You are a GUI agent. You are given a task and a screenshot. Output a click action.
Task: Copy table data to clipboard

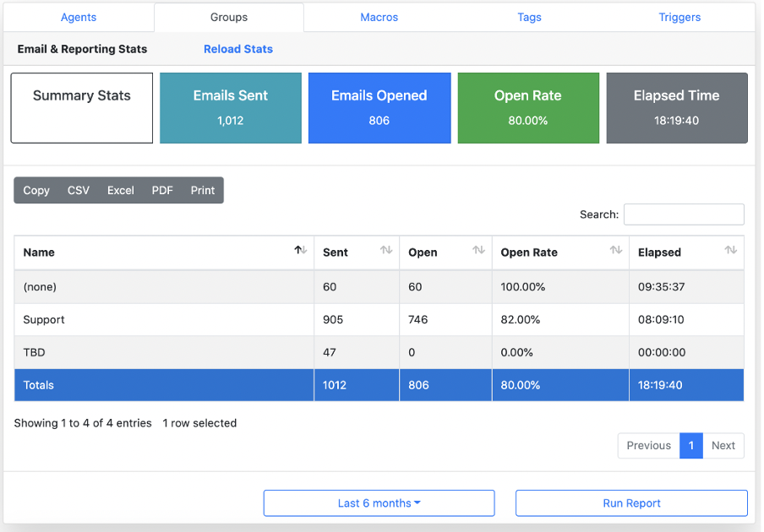tap(36, 190)
